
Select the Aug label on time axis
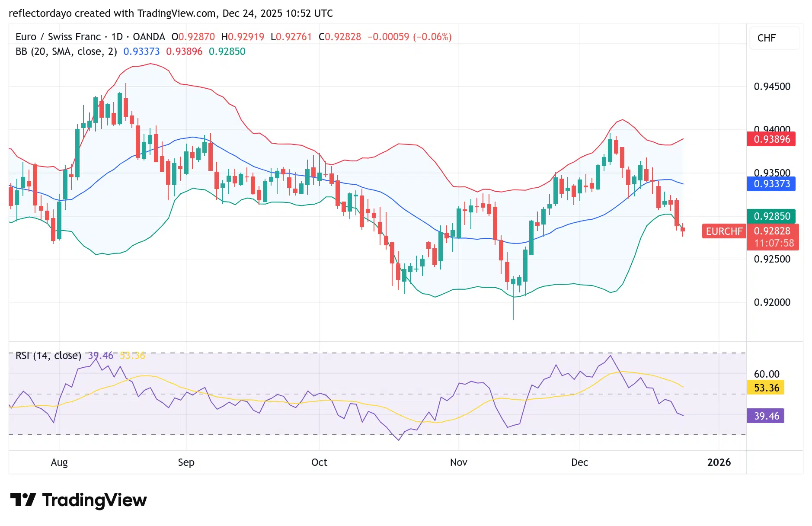pyautogui.click(x=59, y=462)
